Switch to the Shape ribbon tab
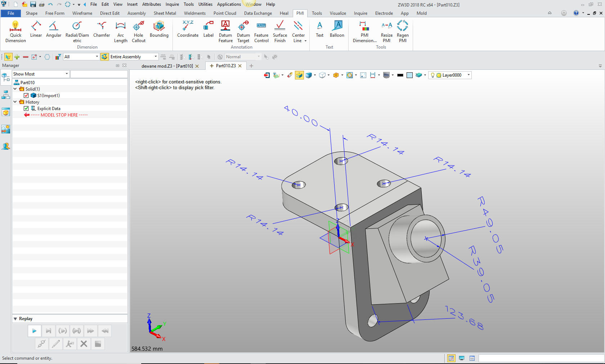This screenshot has width=605, height=364. pos(32,13)
